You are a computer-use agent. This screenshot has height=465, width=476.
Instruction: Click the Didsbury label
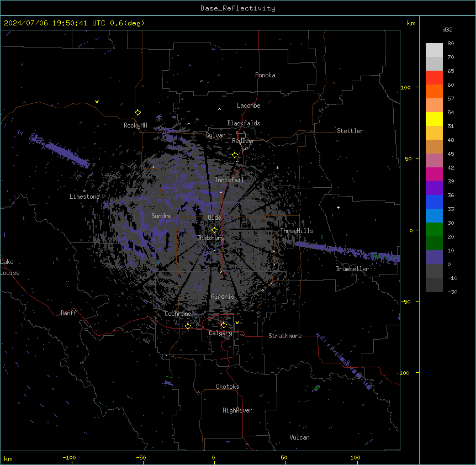click(x=211, y=238)
